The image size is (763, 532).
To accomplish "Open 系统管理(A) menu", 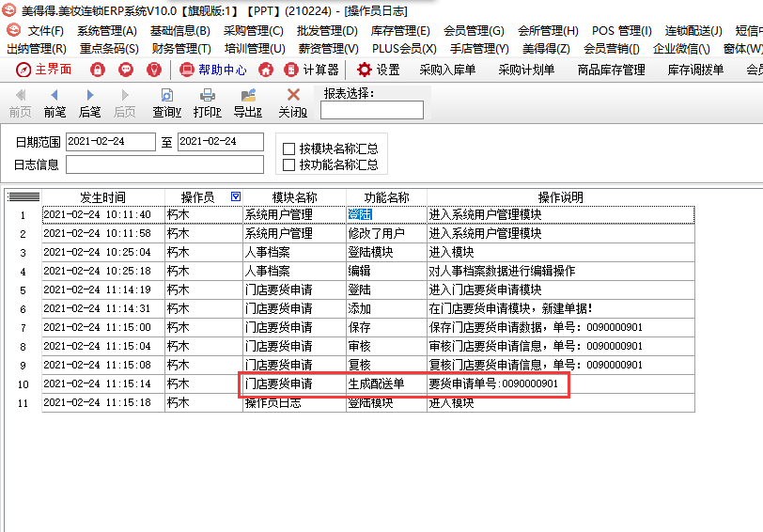I will [x=107, y=31].
